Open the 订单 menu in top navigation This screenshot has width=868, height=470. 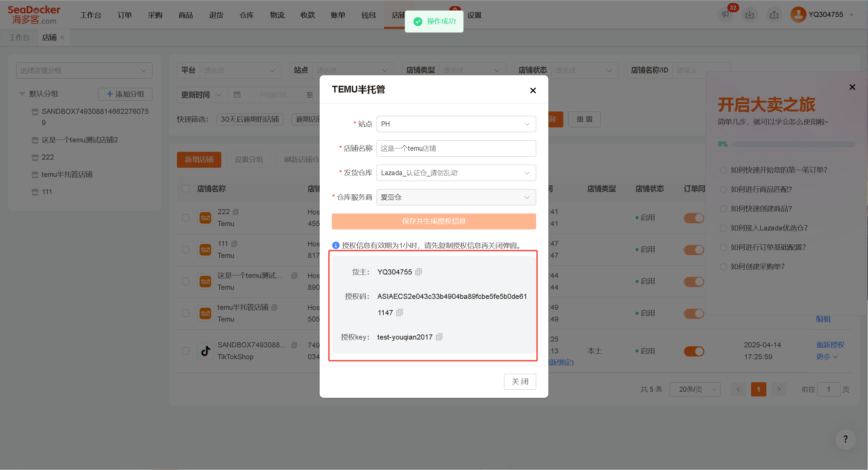point(124,15)
